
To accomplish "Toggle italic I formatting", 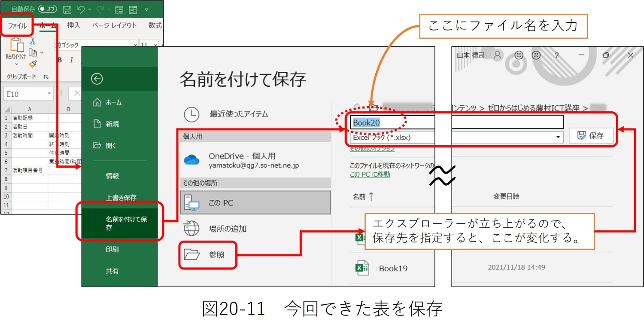I will (x=71, y=60).
